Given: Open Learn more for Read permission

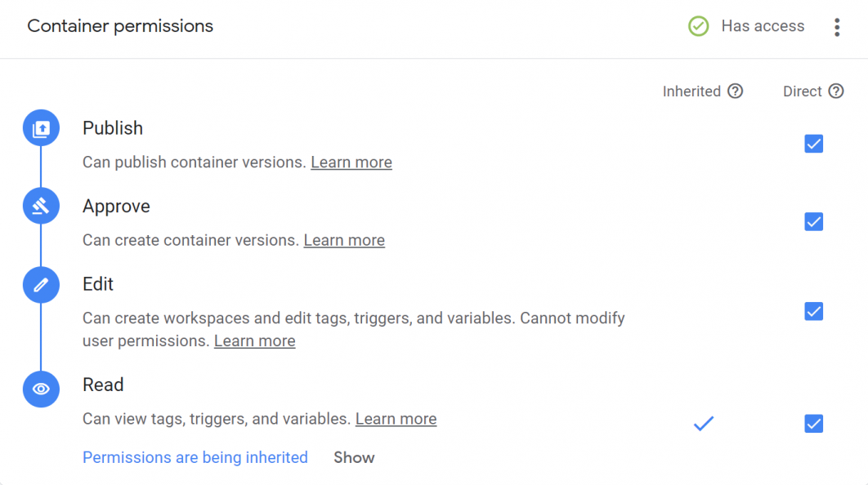Looking at the screenshot, I should (396, 419).
